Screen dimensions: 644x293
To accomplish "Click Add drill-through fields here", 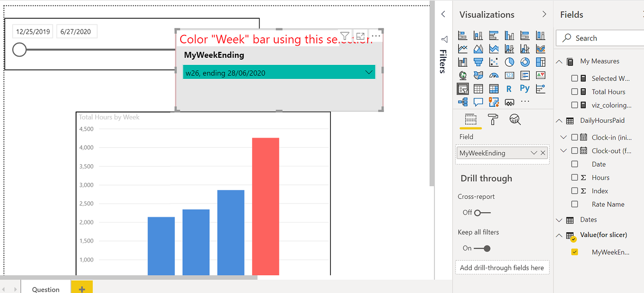I will pyautogui.click(x=502, y=267).
